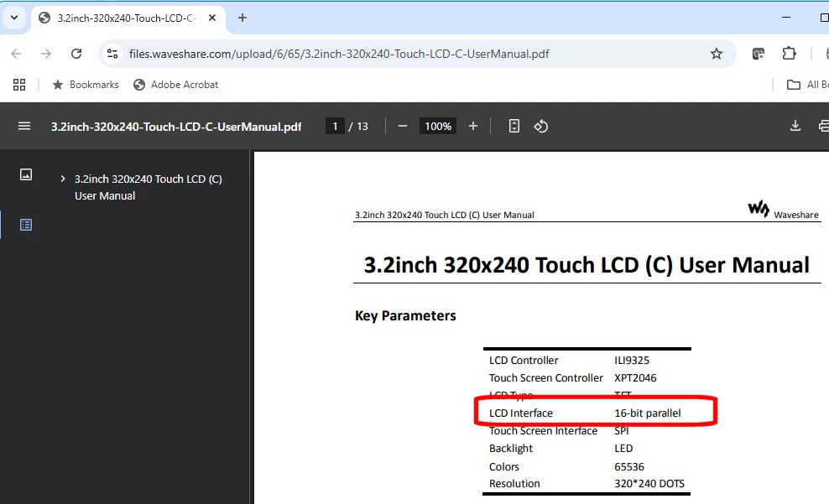Viewport: 829px width, 504px height.
Task: Open a new browser tab
Action: tap(242, 18)
